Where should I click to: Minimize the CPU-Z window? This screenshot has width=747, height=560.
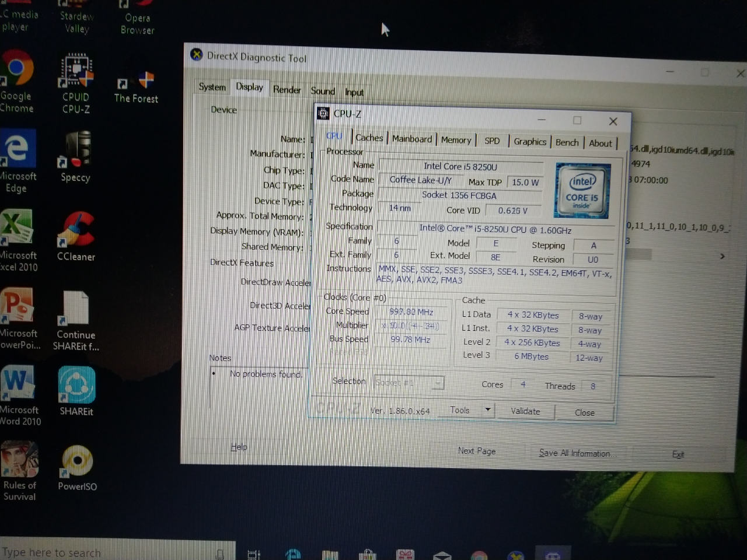point(542,120)
